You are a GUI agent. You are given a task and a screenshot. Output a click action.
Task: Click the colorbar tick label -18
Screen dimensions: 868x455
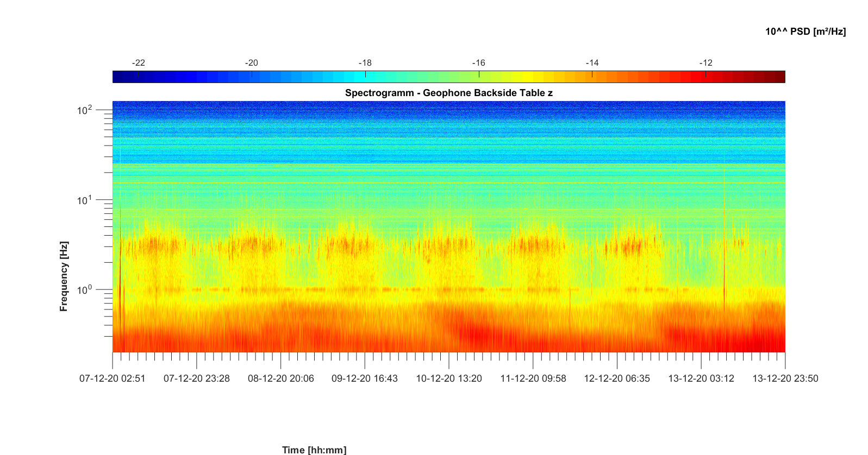click(365, 63)
